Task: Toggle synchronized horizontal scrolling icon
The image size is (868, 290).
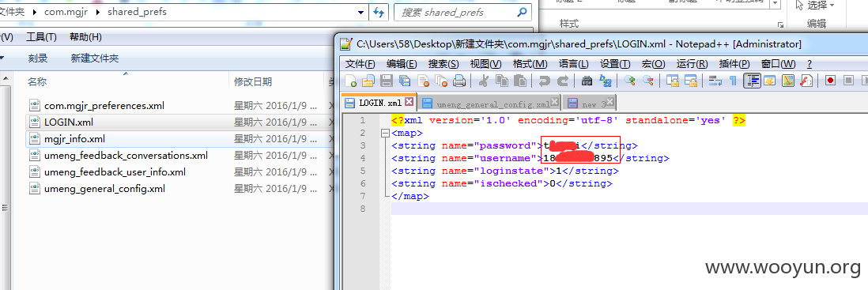Action: tap(691, 81)
